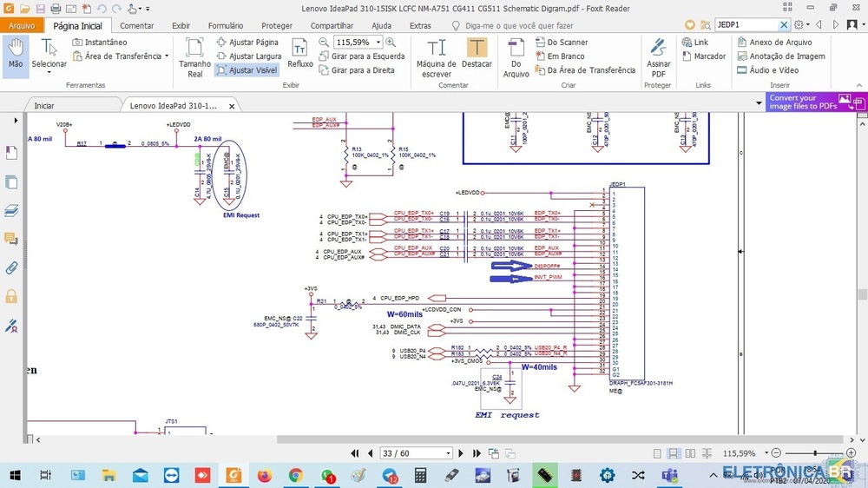This screenshot has width=868, height=488.
Task: Open the Arquivo menu
Action: click(x=22, y=26)
